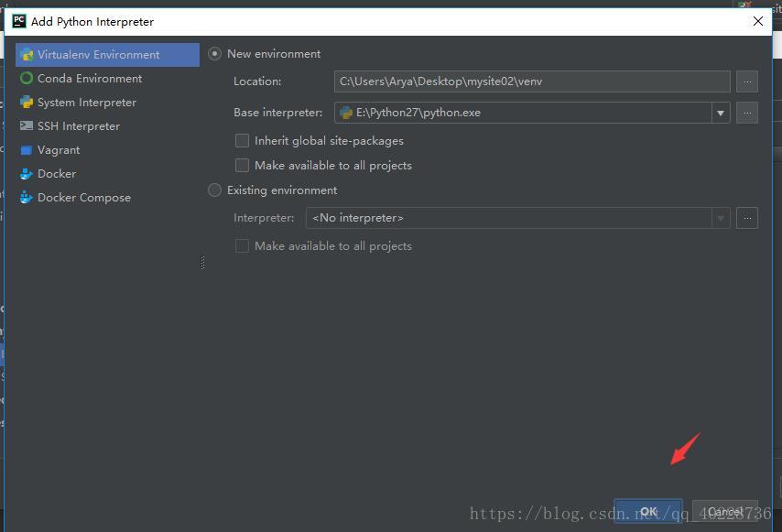This screenshot has width=782, height=532.
Task: Click the System Interpreter Python icon
Action: [27, 103]
